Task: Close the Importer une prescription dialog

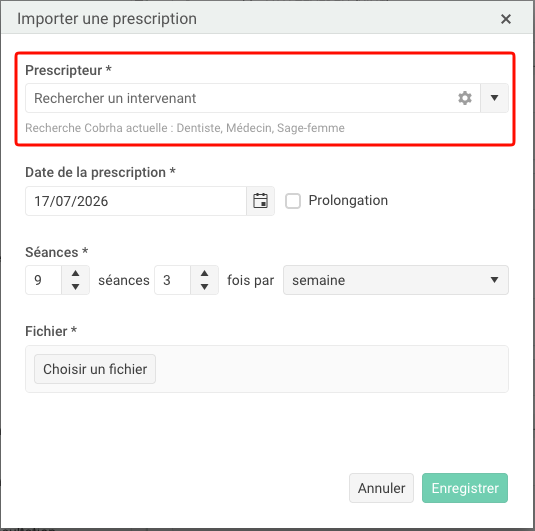Action: point(506,19)
